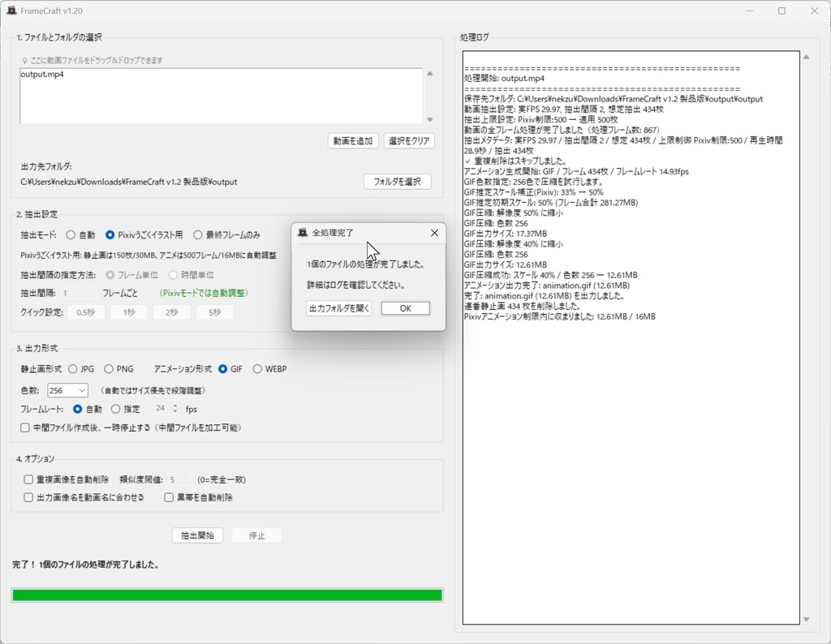Viewport: 831px width, 644px height.
Task: Toggle 中間ファイル作成後、一時停止する checkbox
Action: pyautogui.click(x=25, y=427)
